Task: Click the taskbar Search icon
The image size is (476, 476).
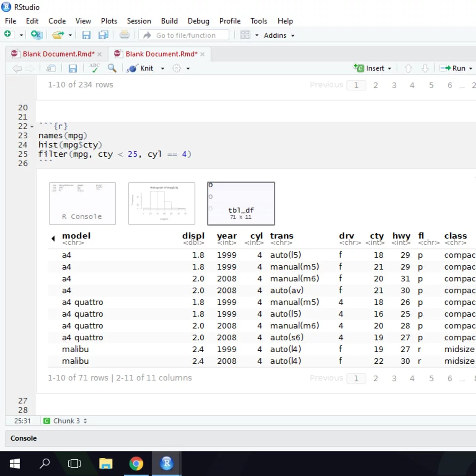Action: (44, 463)
